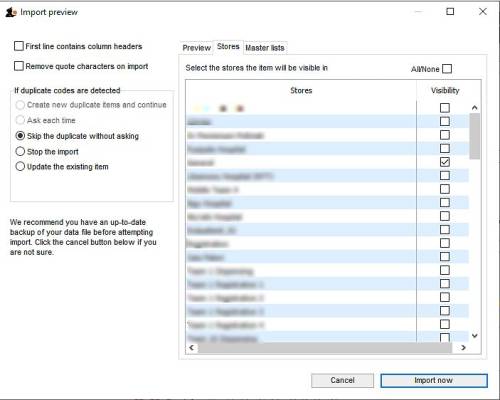Viewport: 500px width, 400px height.
Task: Open the Master lists tab
Action: 265,48
